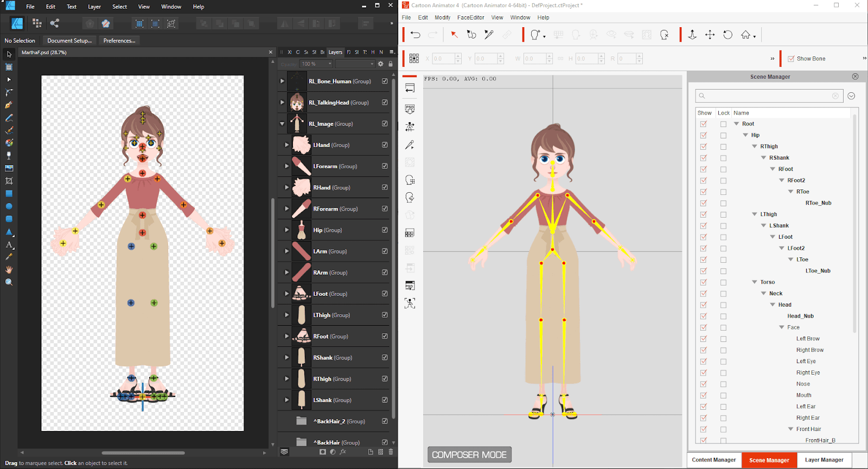
Task: Select the Crop tool in Affinity toolbar
Action: 9,181
